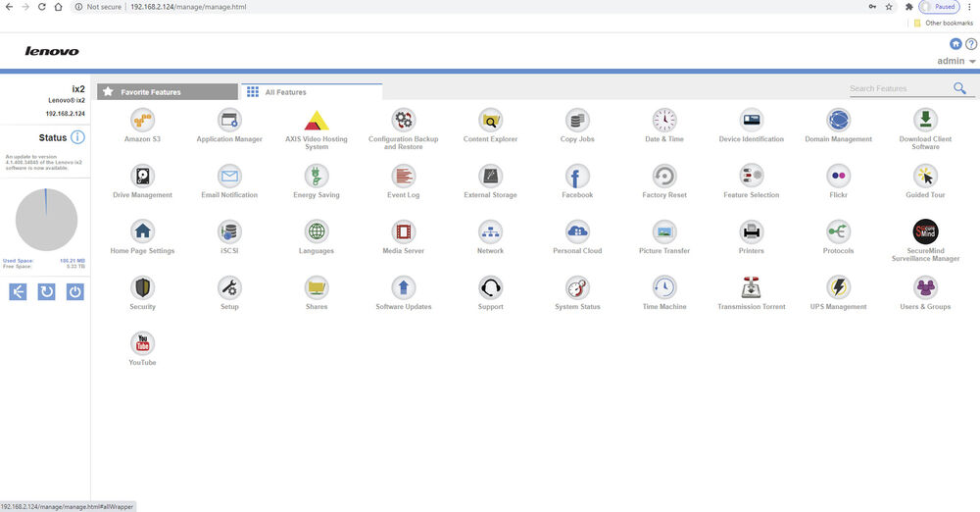This screenshot has width=980, height=512.
Task: Open Protocols settings
Action: pyautogui.click(x=838, y=231)
